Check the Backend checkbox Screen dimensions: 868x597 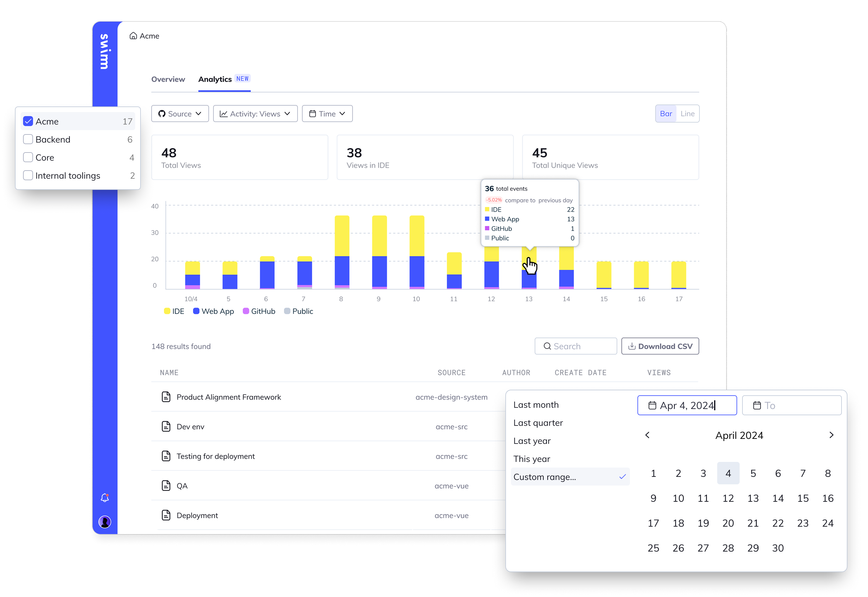[28, 139]
